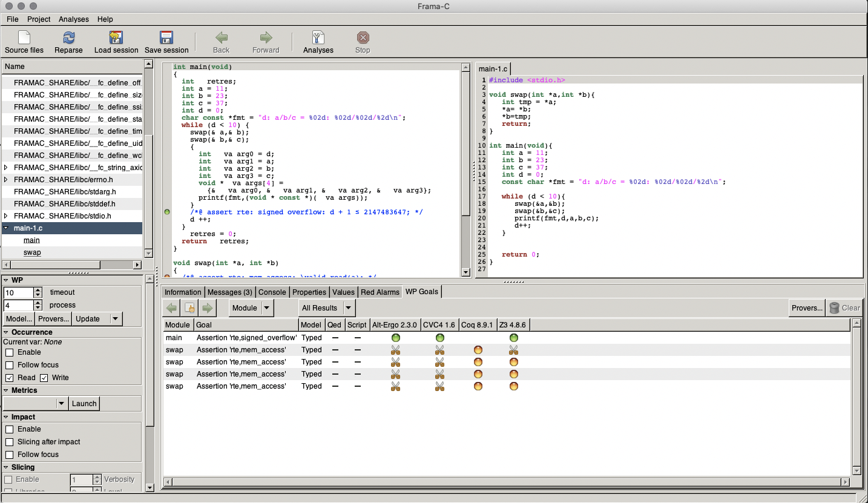Collapse the WP panel section
The image size is (868, 503).
coord(6,280)
